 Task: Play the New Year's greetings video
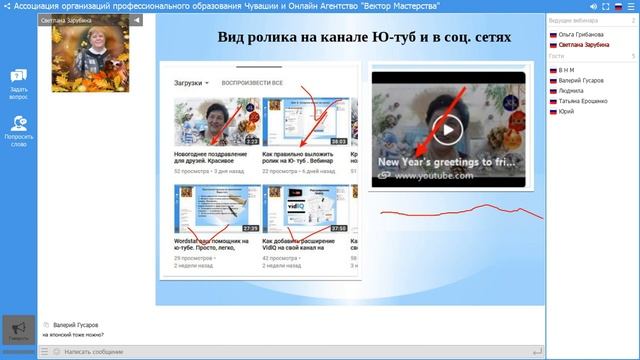pyautogui.click(x=448, y=130)
